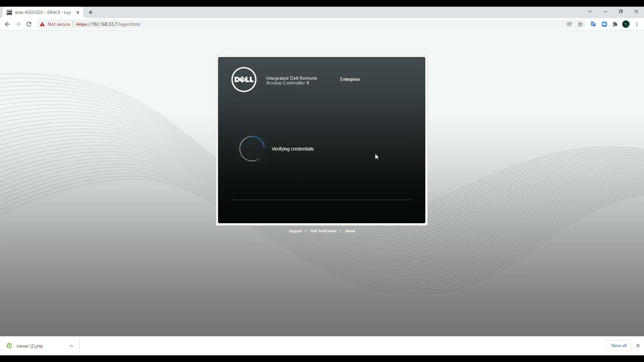Image resolution: width=644 pixels, height=362 pixels.
Task: Select the idrac-6GQ1GD2 browser tab
Action: coord(43,12)
